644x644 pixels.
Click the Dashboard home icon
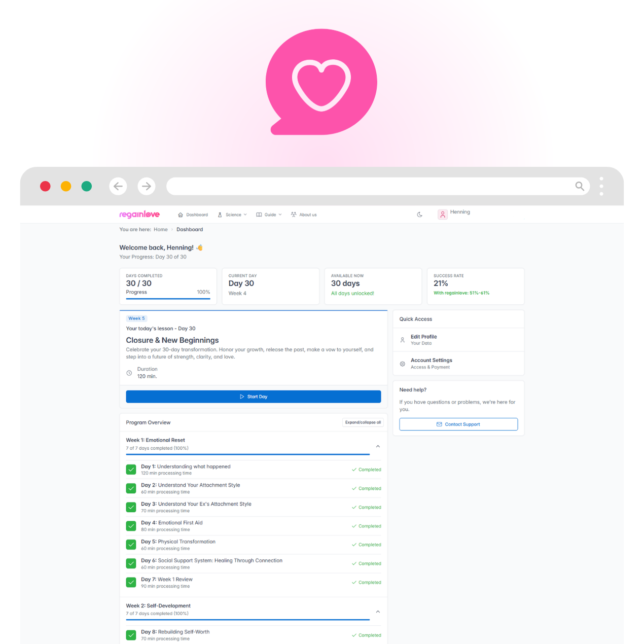coord(181,214)
